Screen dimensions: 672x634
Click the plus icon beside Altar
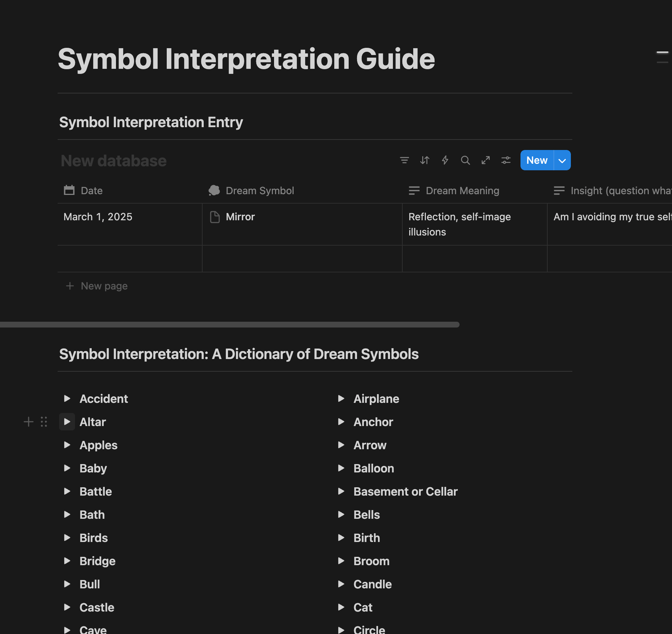point(28,422)
